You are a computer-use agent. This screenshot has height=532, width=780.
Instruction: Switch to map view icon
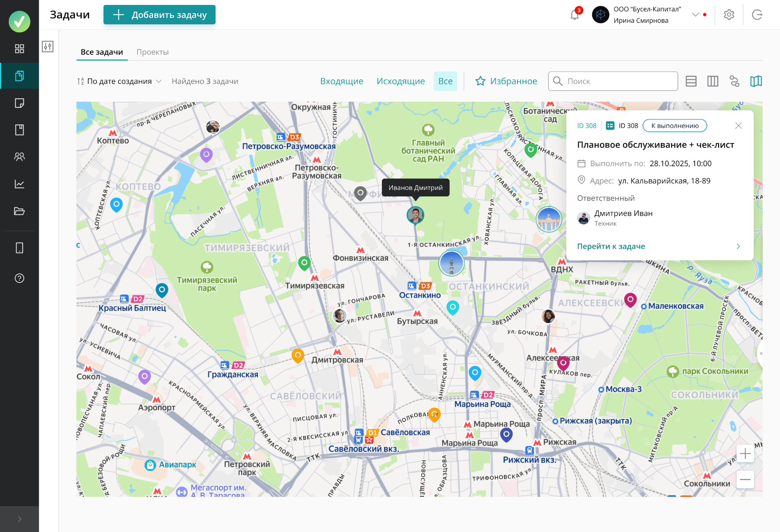(x=756, y=81)
